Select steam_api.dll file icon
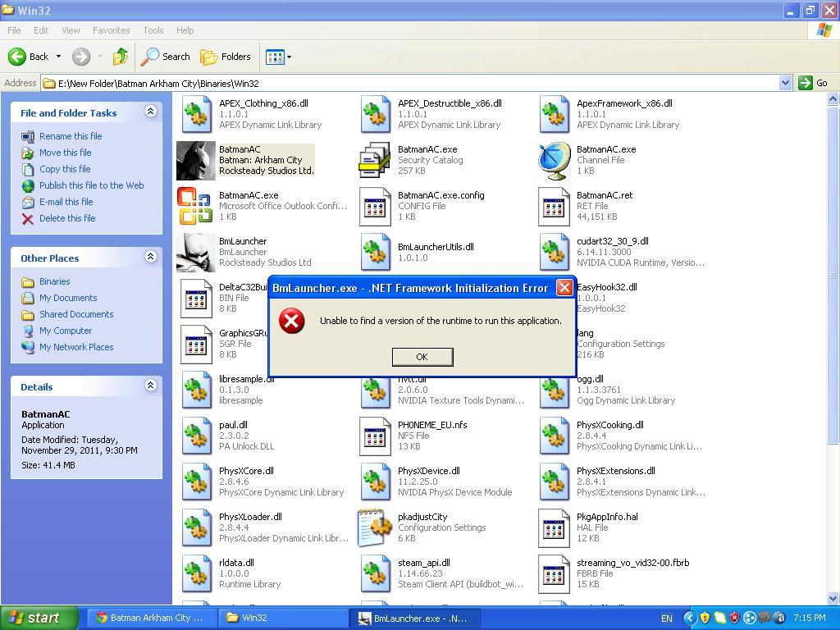 tap(375, 574)
